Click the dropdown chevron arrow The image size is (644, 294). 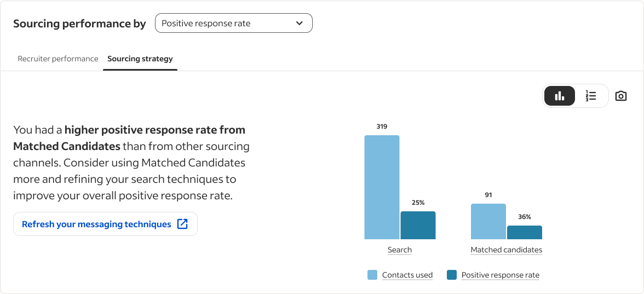(x=300, y=24)
